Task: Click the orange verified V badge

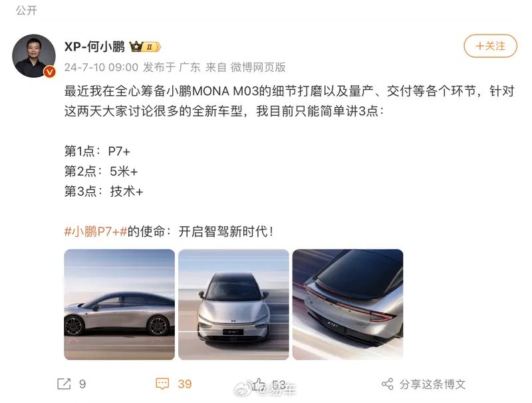Action: click(x=49, y=71)
